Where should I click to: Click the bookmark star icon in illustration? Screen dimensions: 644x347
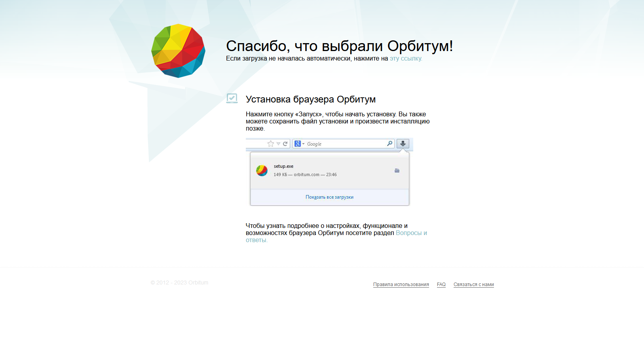tap(271, 144)
